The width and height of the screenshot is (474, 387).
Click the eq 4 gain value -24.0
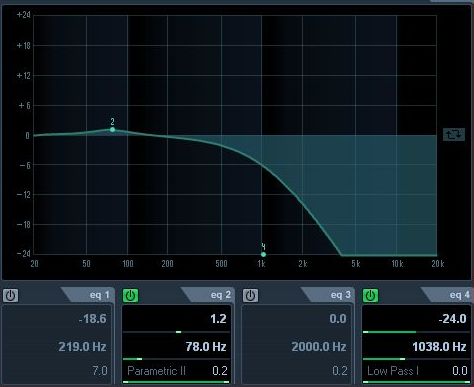pos(452,319)
